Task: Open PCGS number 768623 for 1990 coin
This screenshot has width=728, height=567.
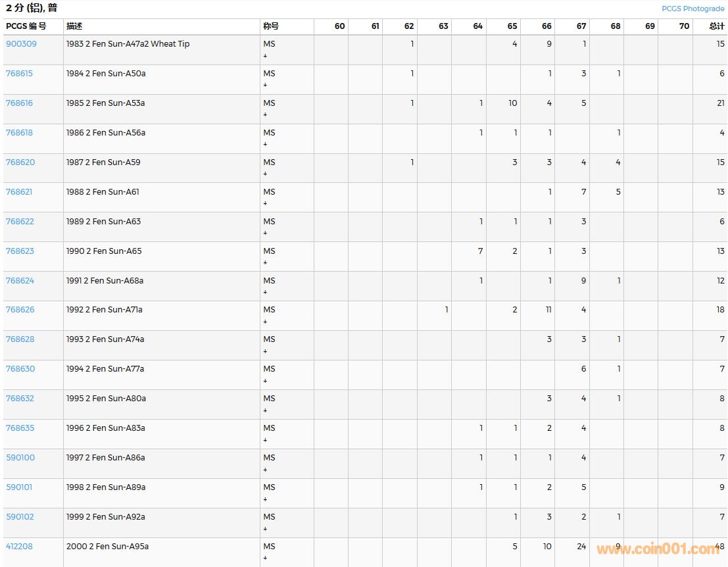Action: click(x=20, y=251)
